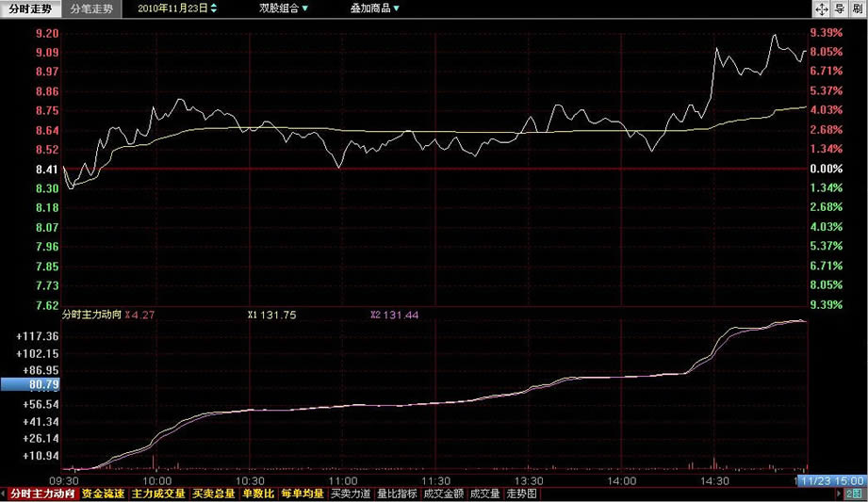Switch to the 分笔走势 tab
Viewport: 868px width, 502px height.
93,8
